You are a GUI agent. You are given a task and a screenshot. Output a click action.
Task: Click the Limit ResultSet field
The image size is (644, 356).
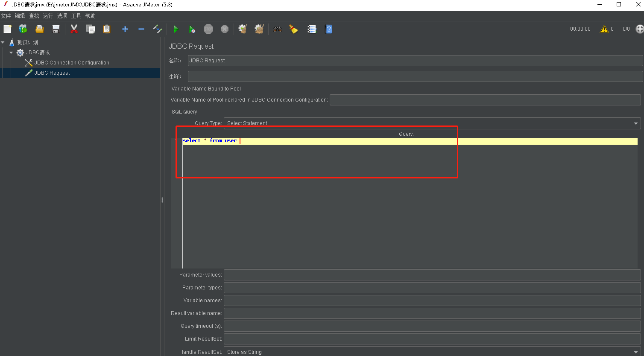click(x=432, y=339)
